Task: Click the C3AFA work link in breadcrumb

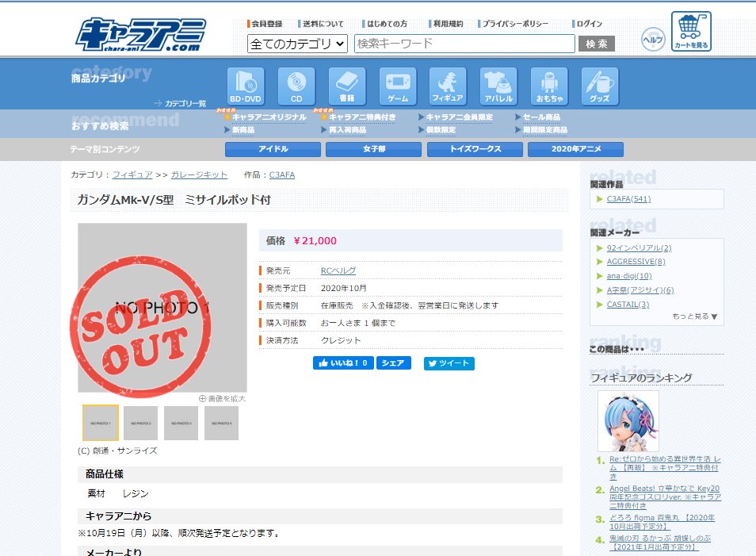Action: pyautogui.click(x=282, y=174)
